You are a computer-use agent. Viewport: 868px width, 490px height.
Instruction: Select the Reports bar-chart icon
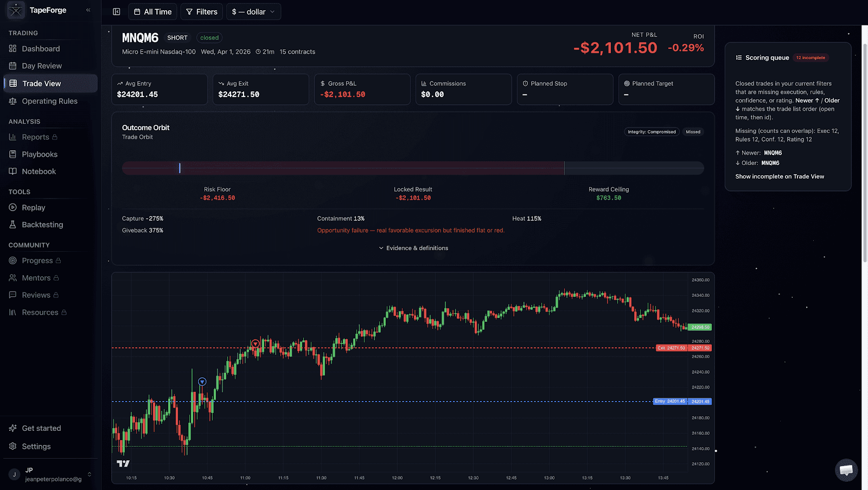tap(12, 137)
